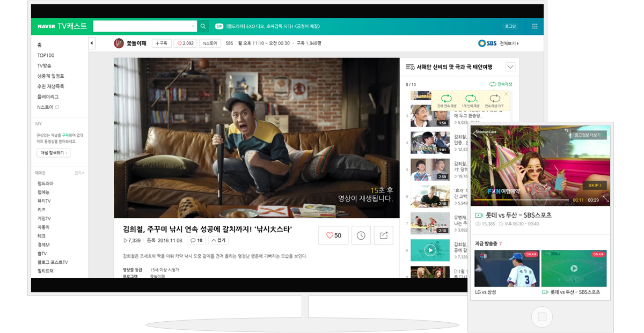Open 플레이리그 in the sidebar

tap(48, 97)
